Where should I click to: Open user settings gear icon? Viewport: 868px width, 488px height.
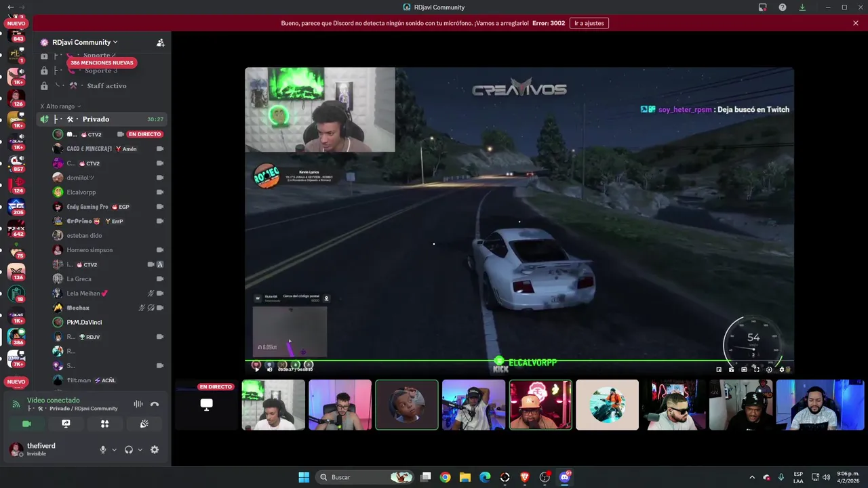coord(155,449)
